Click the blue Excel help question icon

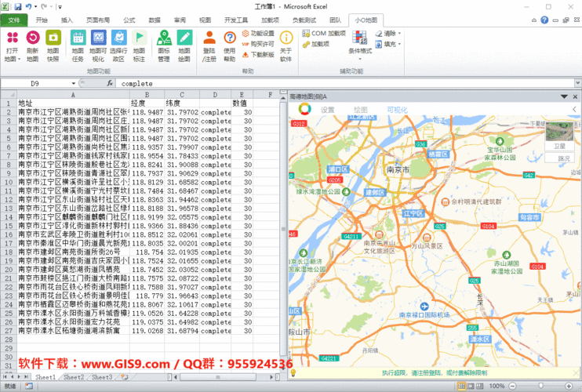click(x=544, y=20)
